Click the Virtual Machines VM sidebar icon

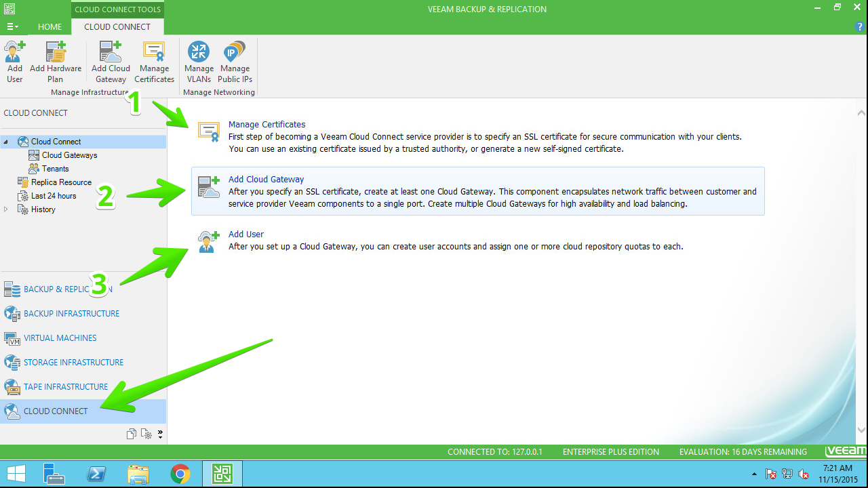(x=12, y=338)
